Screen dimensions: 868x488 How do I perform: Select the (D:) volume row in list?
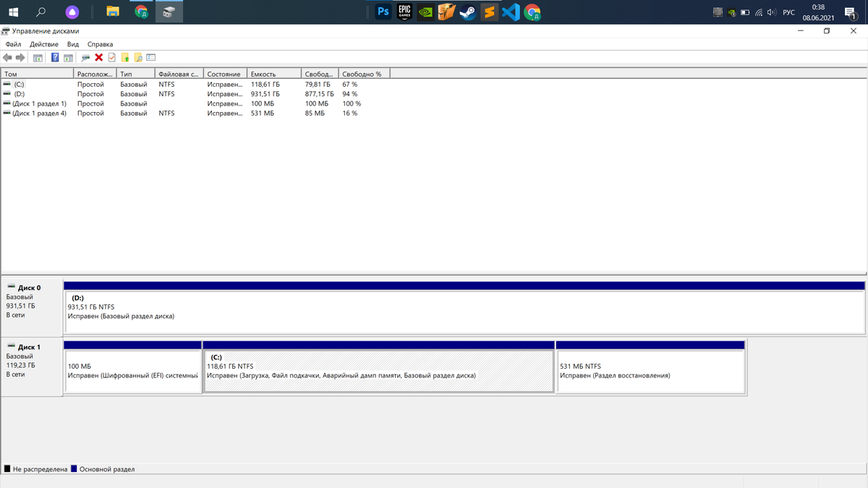click(x=195, y=94)
